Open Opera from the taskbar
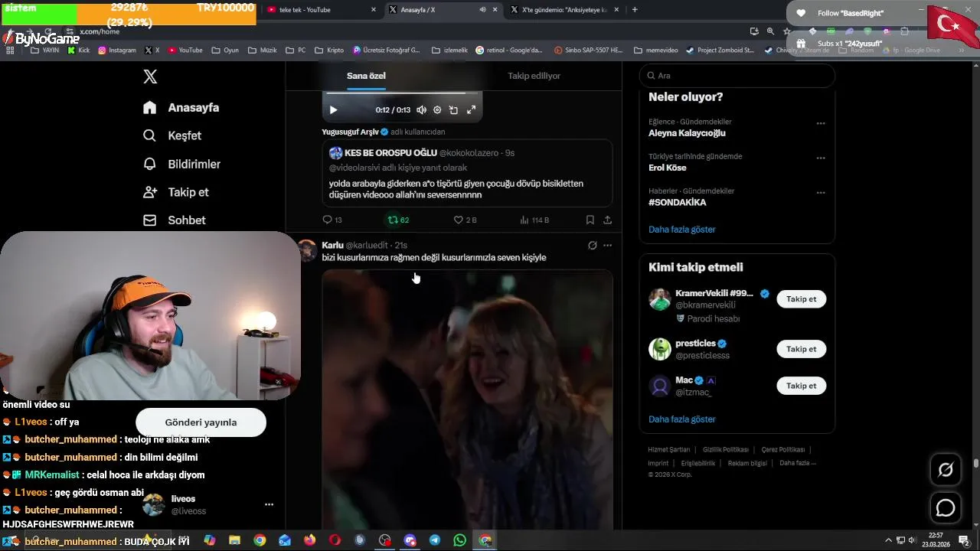 pos(335,540)
